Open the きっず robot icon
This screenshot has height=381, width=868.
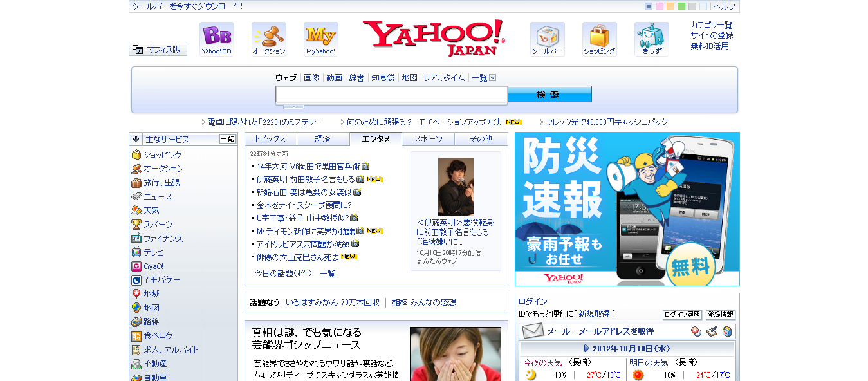[652, 39]
